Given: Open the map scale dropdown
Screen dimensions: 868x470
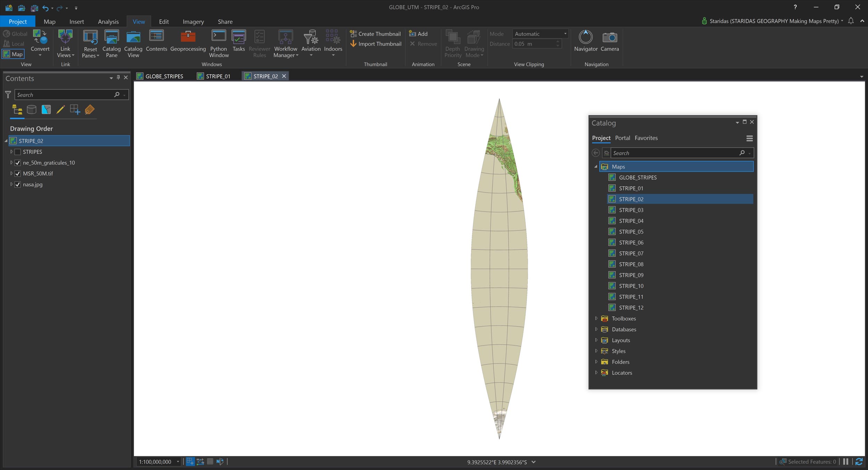Looking at the screenshot, I should [x=178, y=462].
